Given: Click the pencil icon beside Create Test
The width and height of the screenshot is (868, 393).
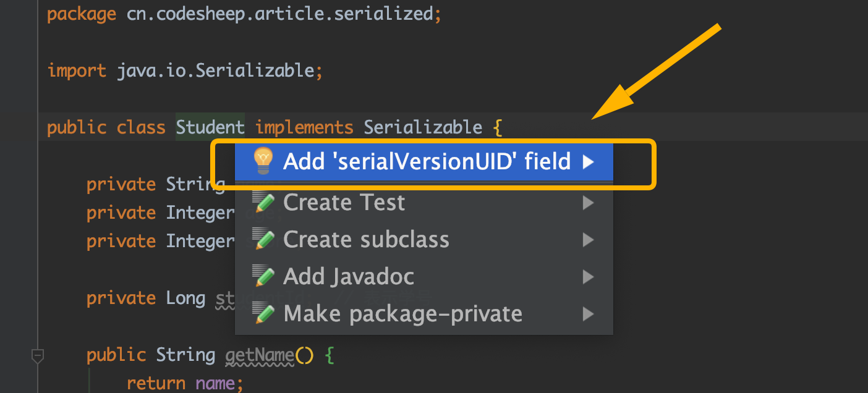Looking at the screenshot, I should [263, 203].
